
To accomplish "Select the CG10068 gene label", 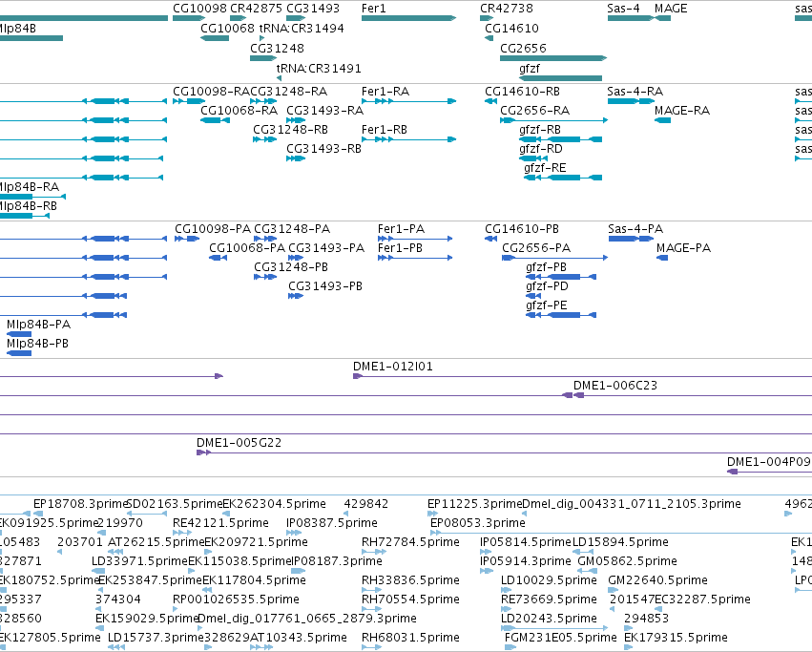I will point(227,28).
